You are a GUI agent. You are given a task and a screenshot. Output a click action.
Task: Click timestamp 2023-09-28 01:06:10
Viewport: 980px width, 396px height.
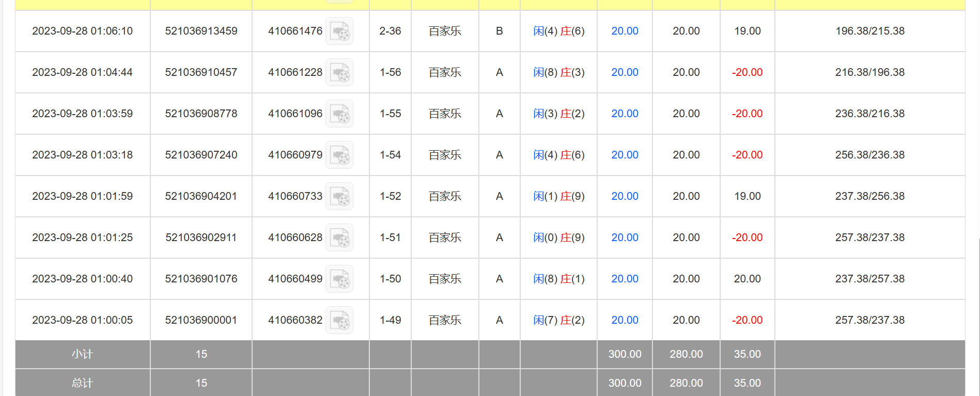click(x=83, y=31)
